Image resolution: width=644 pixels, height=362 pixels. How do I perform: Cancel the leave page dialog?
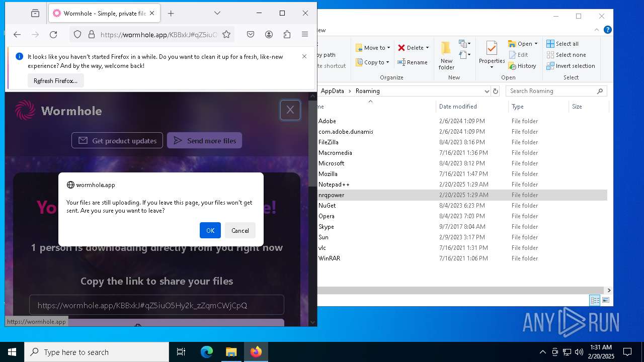[x=240, y=230]
